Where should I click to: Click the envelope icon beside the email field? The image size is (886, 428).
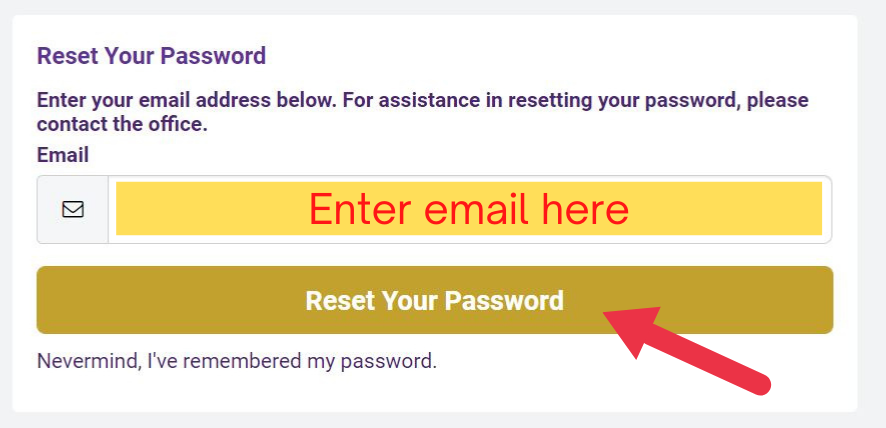click(x=73, y=210)
